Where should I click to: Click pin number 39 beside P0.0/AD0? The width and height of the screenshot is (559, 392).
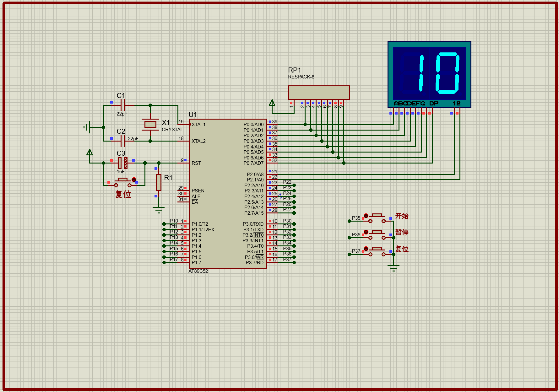click(274, 122)
